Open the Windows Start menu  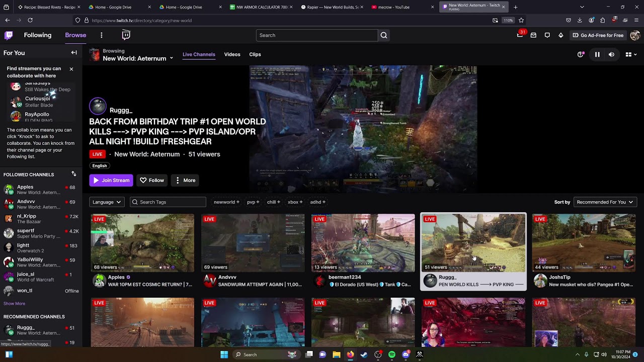click(224, 354)
